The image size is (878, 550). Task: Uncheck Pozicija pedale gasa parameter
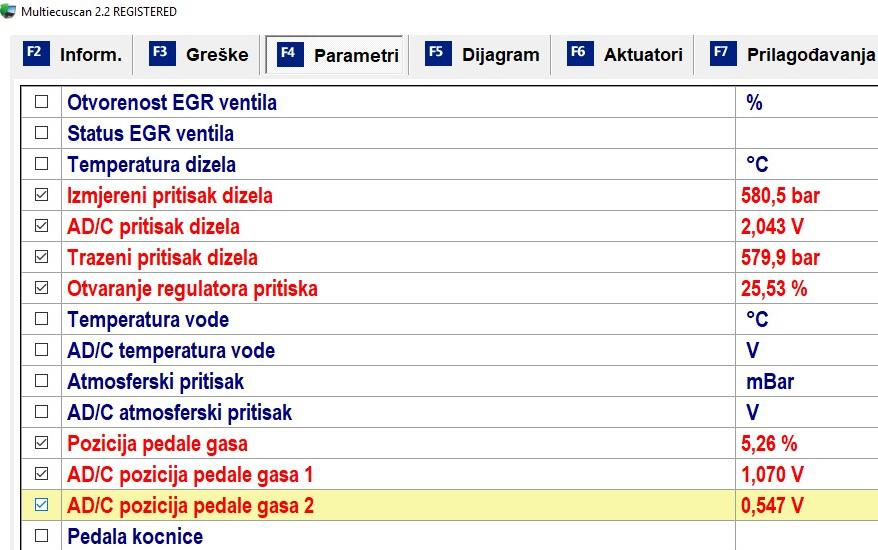pos(41,442)
